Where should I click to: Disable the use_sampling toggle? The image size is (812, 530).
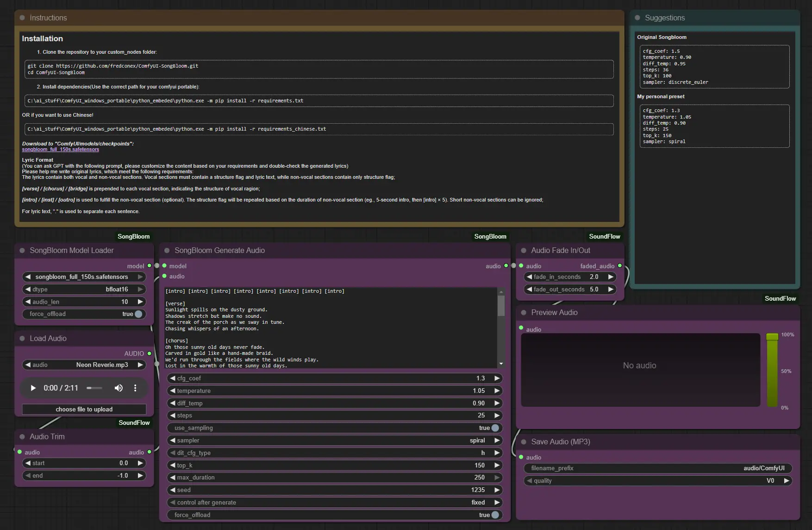point(495,428)
